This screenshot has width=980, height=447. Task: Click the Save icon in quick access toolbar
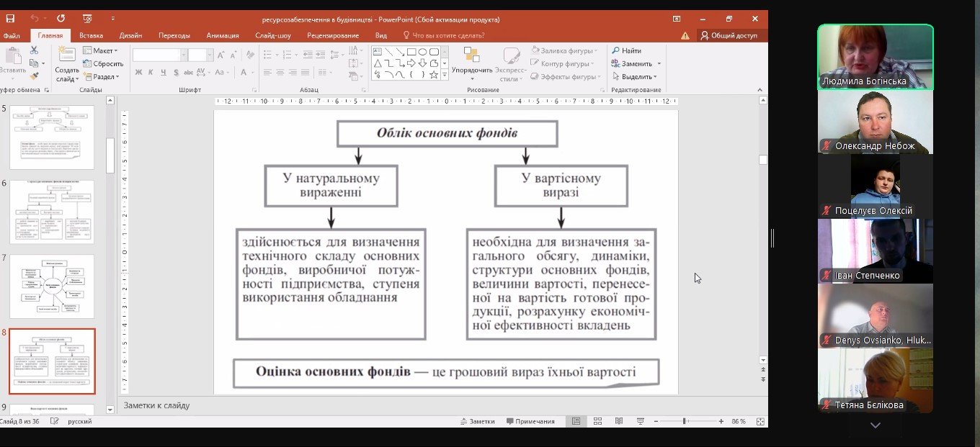tap(10, 19)
